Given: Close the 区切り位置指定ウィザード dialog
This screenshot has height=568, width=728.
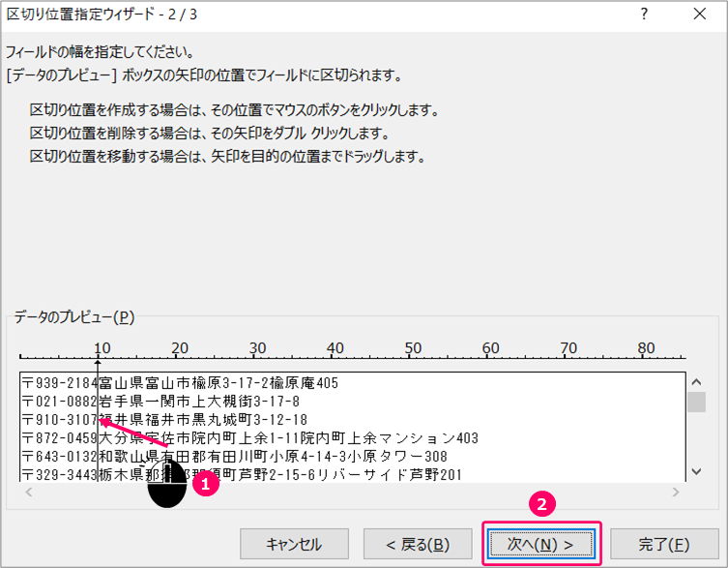Looking at the screenshot, I should point(699,14).
